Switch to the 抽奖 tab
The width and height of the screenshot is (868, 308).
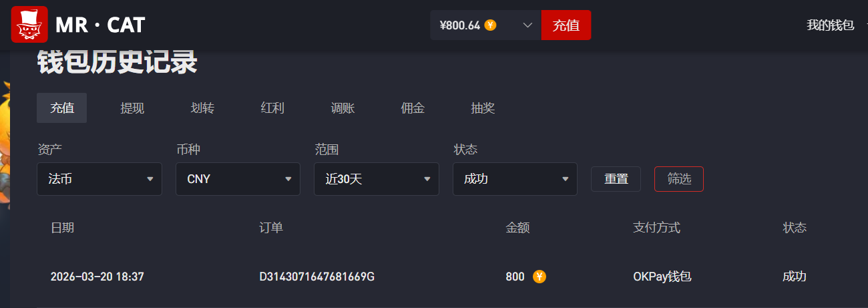pos(483,108)
